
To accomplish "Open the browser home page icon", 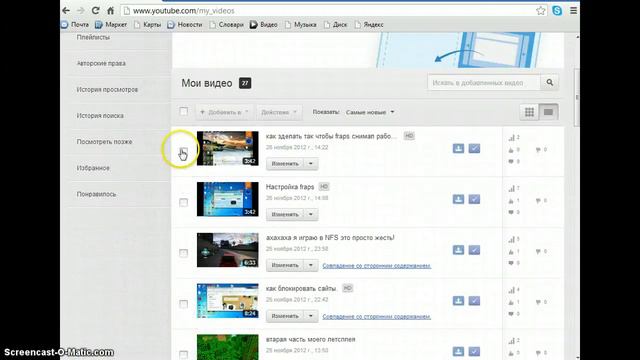I will [111, 11].
